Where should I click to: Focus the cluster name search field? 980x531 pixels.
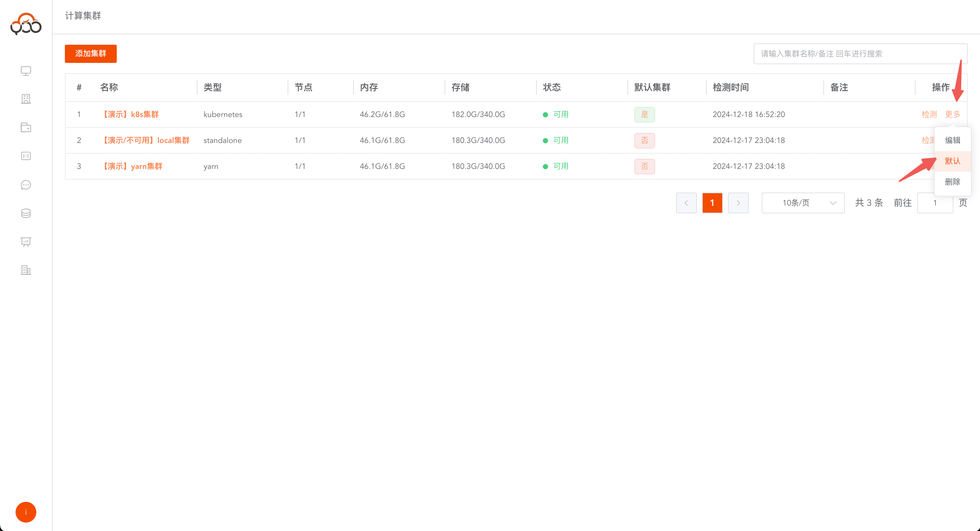[860, 53]
